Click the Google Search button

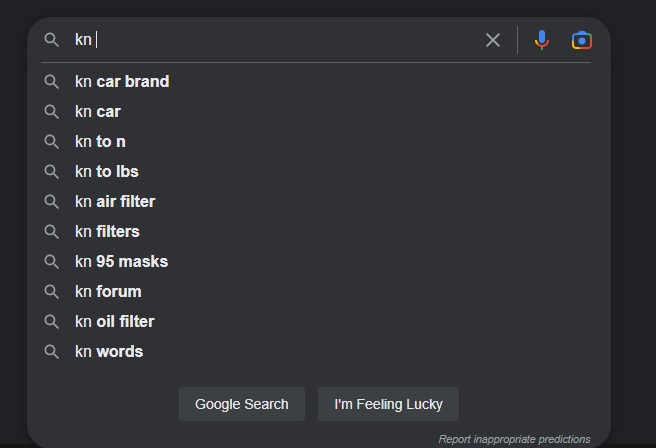(x=242, y=404)
